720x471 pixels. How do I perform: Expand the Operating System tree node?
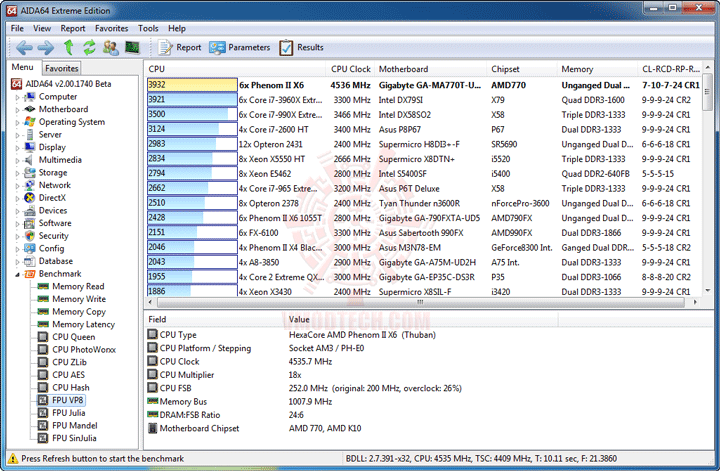pyautogui.click(x=17, y=123)
